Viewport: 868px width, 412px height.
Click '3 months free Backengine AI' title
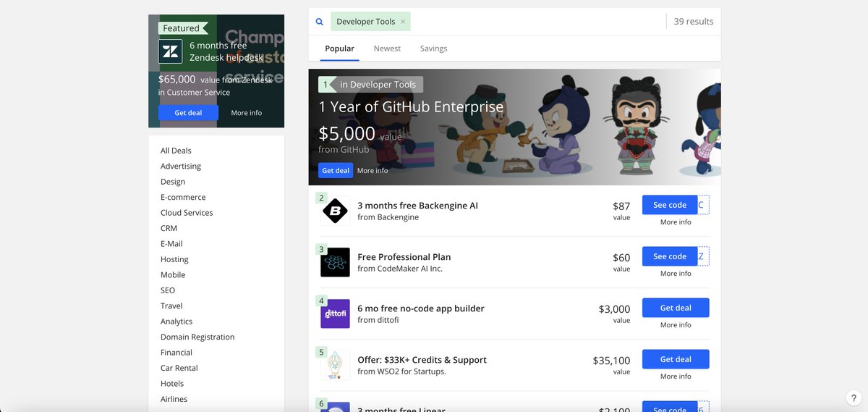[x=417, y=206]
